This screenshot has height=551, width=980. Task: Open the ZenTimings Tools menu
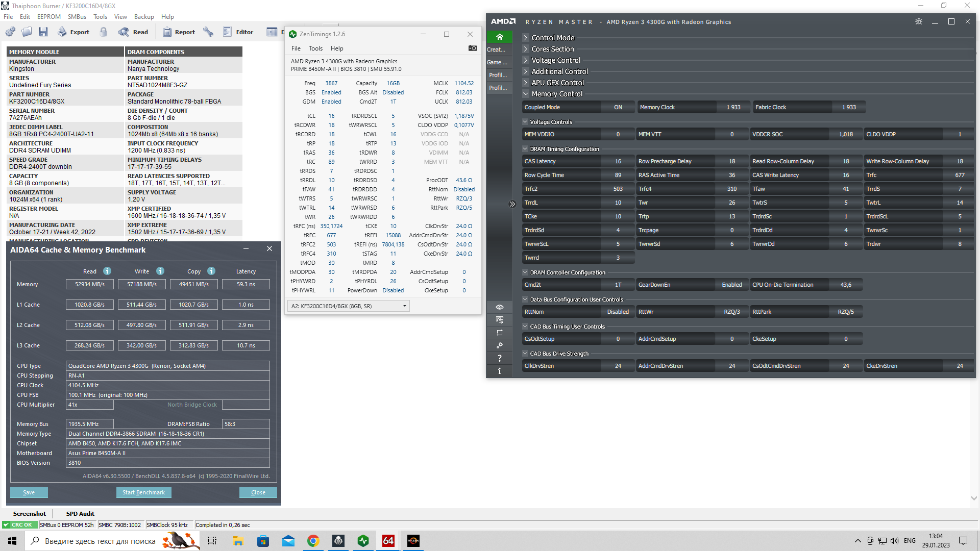tap(315, 48)
